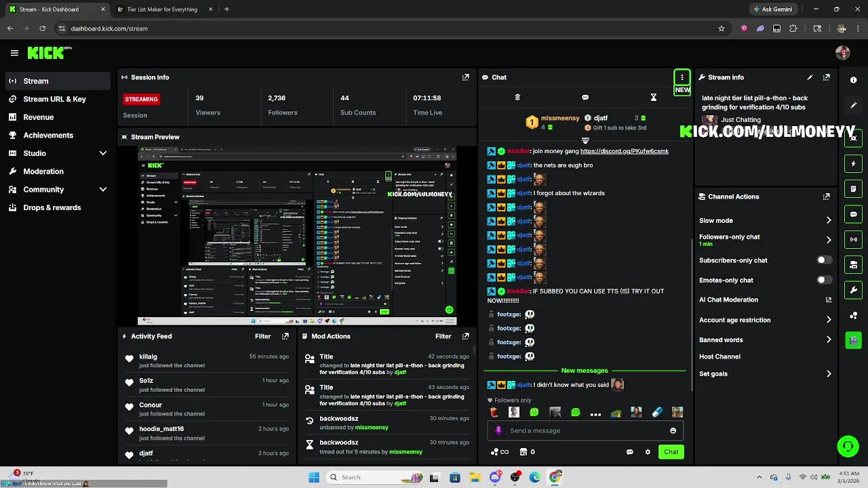Open the hamburger menu beside the Kick logo
Viewport: 868px width, 488px height.
(14, 53)
